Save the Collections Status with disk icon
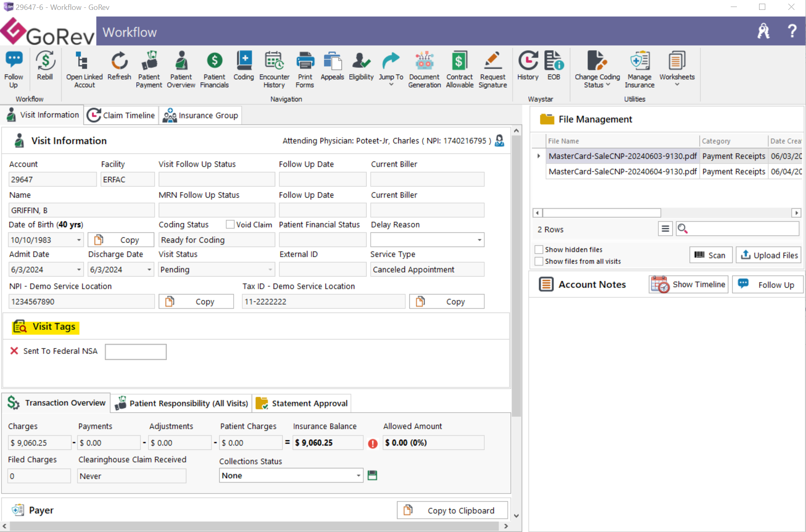The width and height of the screenshot is (806, 532). [x=372, y=476]
